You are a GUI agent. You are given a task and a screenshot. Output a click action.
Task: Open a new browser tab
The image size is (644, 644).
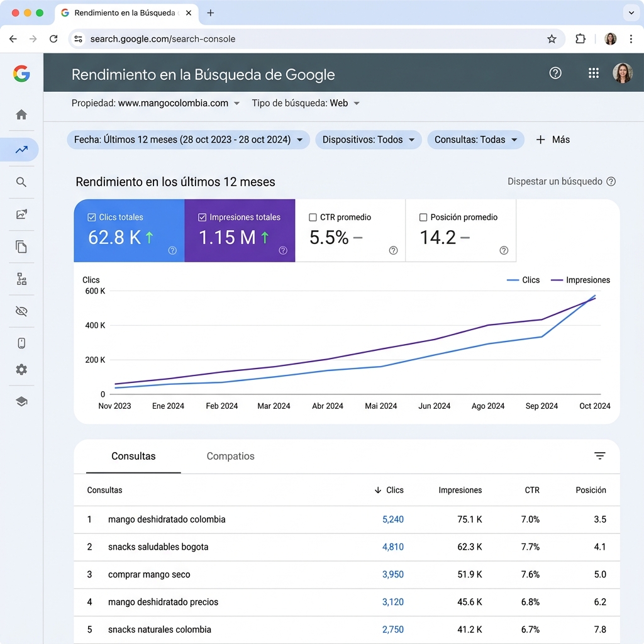coord(210,13)
